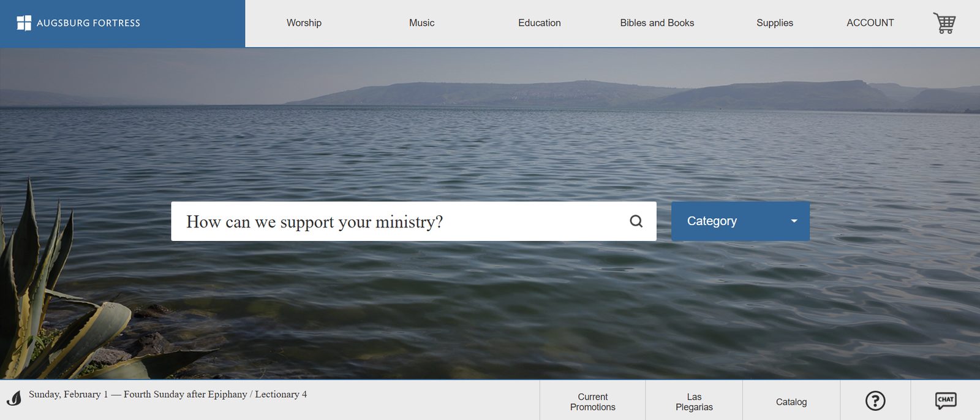Open the Category selector
This screenshot has height=420, width=980.
[x=741, y=221]
